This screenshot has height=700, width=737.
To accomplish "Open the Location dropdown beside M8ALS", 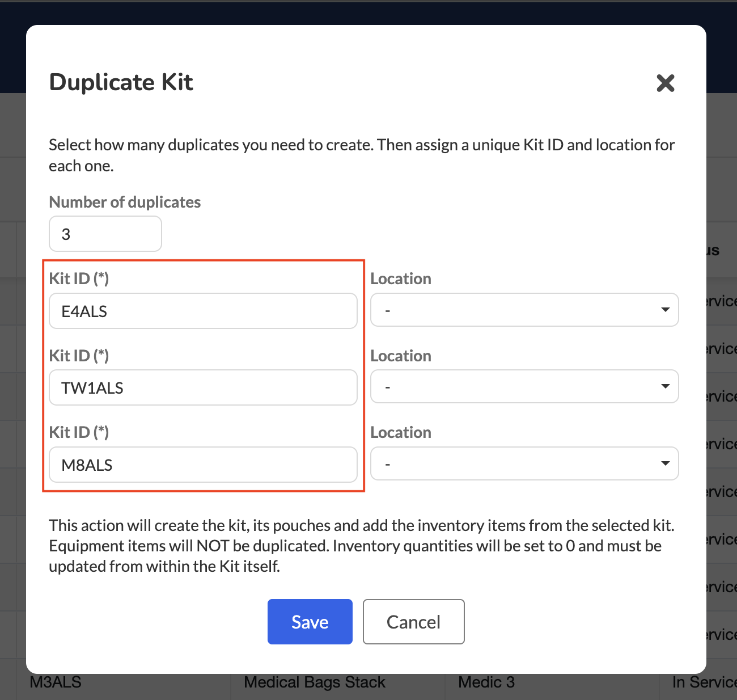I will (524, 463).
